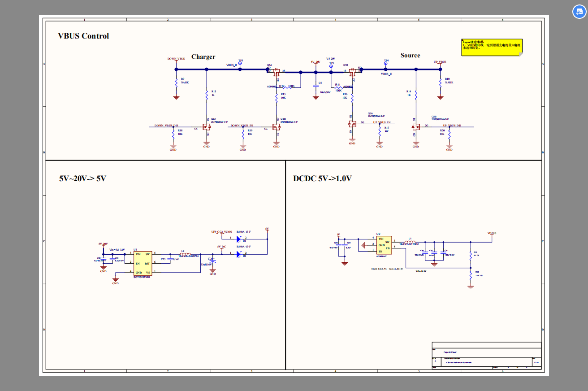Click the TP3 test point

pyautogui.click(x=240, y=63)
